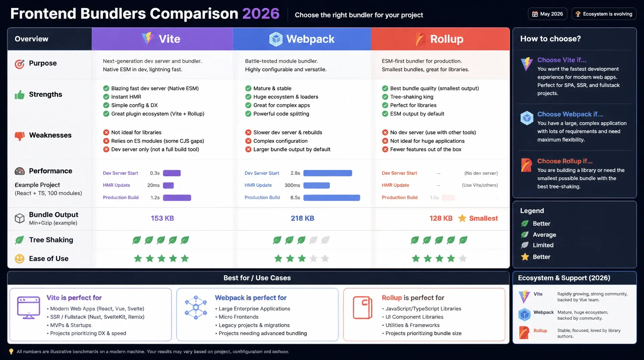The height and width of the screenshot is (360, 644).
Task: Select the Webpack column header
Action: 302,39
